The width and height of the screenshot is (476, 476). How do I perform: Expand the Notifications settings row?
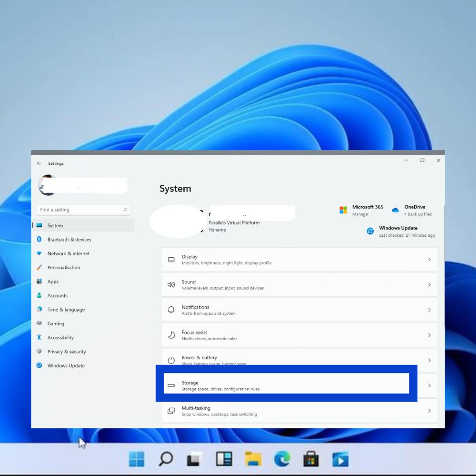coord(299,309)
